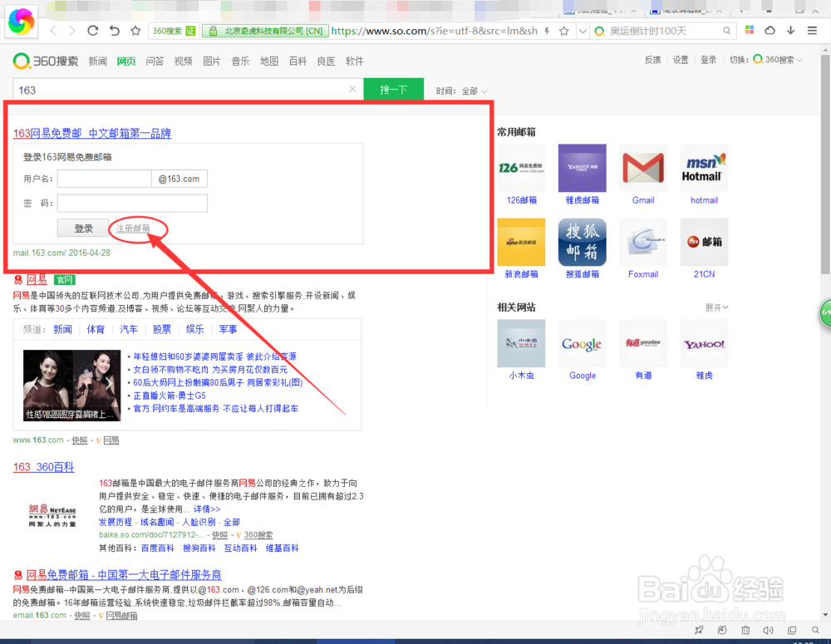Open the browser hamburger menu
Viewport: 831px width, 644px height.
812,30
